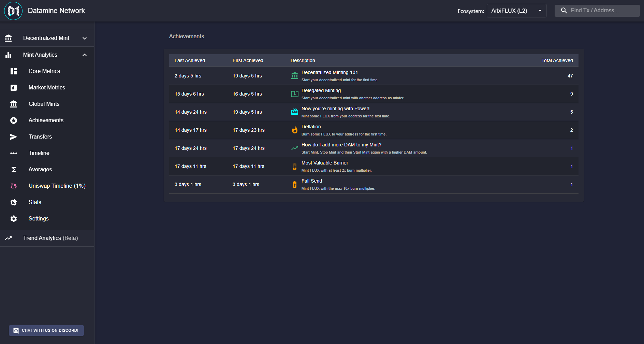644x344 pixels.
Task: Open the Timeline page
Action: pos(47,153)
